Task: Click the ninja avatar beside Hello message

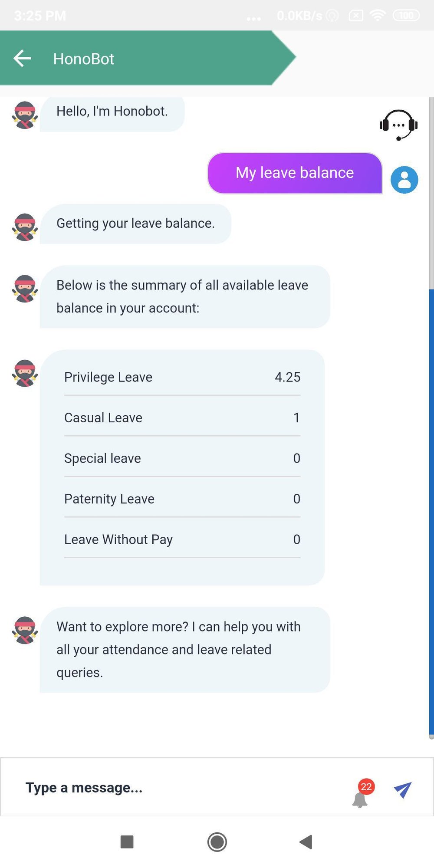Action: (25, 115)
